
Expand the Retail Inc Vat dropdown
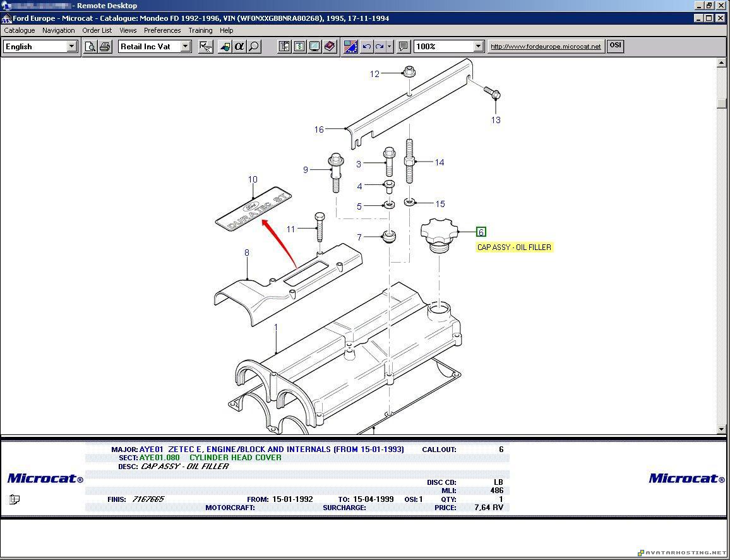coord(185,47)
